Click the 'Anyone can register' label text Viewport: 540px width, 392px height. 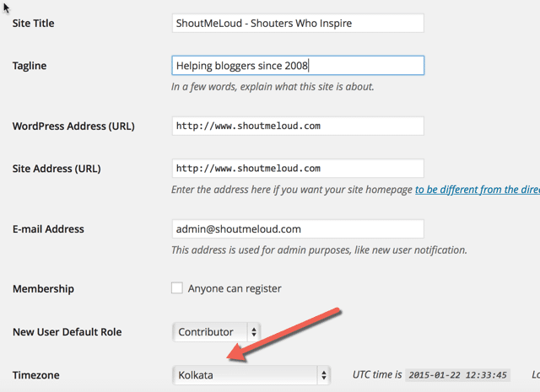click(235, 288)
